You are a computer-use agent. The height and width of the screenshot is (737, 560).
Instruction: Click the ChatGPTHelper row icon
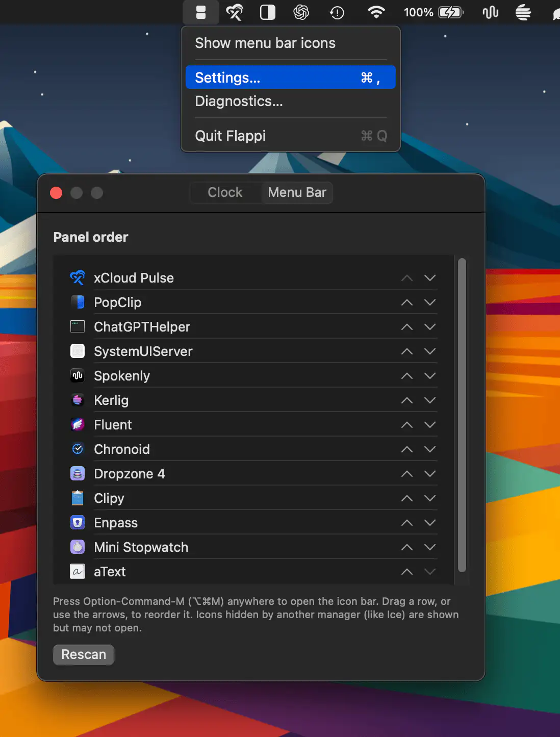(78, 327)
